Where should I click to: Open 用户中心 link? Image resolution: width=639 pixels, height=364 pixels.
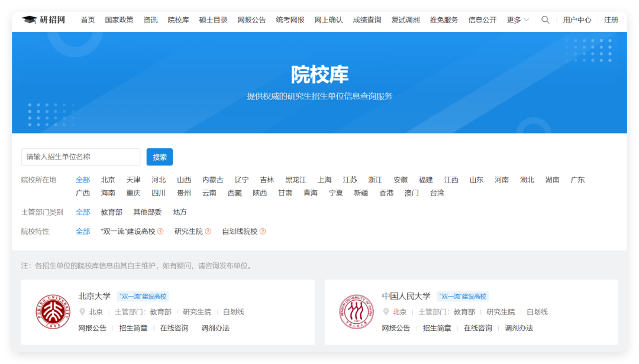click(577, 19)
